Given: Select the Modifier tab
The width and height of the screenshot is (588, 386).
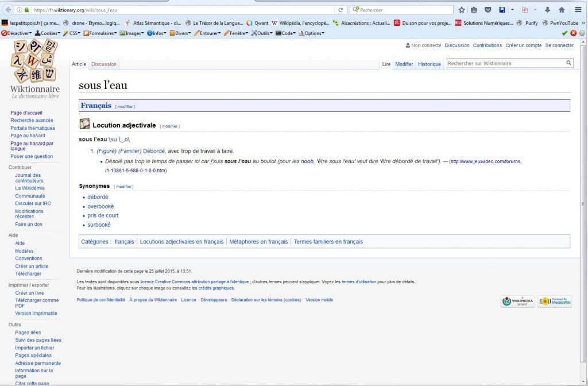Looking at the screenshot, I should point(404,64).
